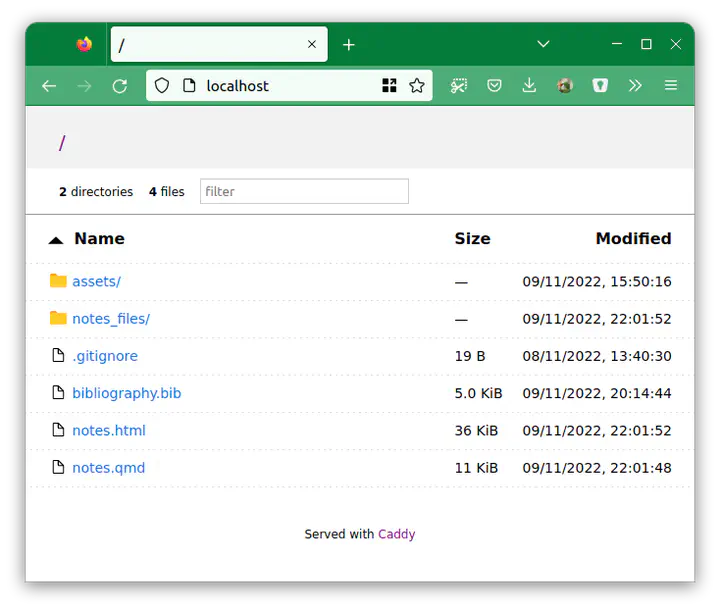
Task: Click the Bitwarden shield extension icon
Action: pos(600,86)
